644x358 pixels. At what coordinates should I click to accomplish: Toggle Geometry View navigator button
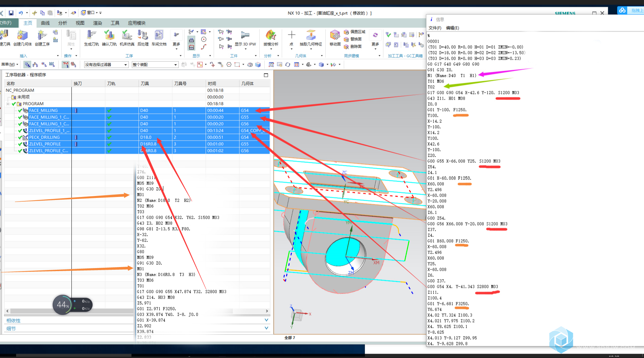tap(44, 64)
